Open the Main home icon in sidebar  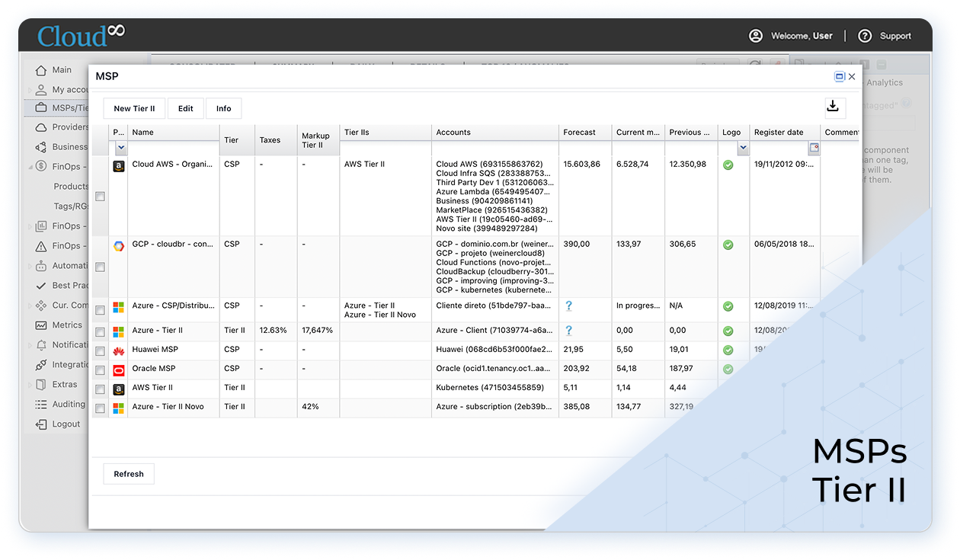(x=41, y=70)
